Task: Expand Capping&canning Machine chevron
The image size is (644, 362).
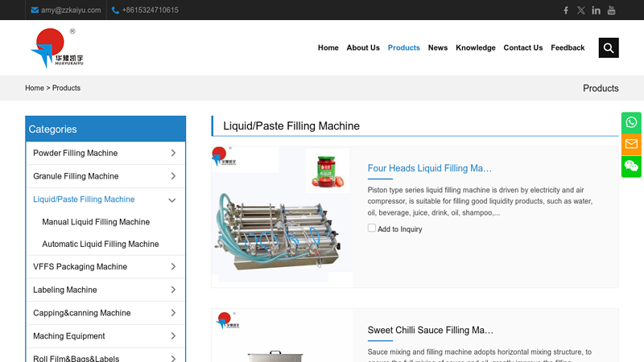Action: [173, 313]
